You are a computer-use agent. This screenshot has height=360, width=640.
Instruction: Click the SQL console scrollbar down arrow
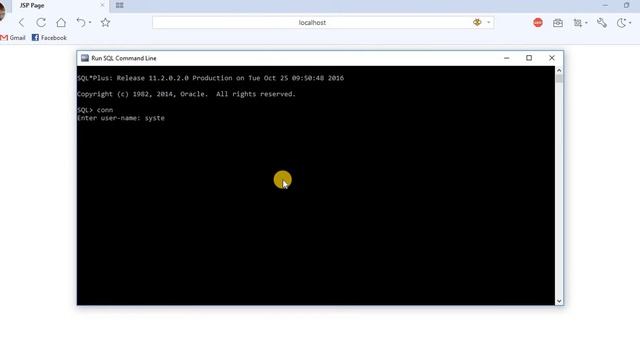click(x=559, y=301)
